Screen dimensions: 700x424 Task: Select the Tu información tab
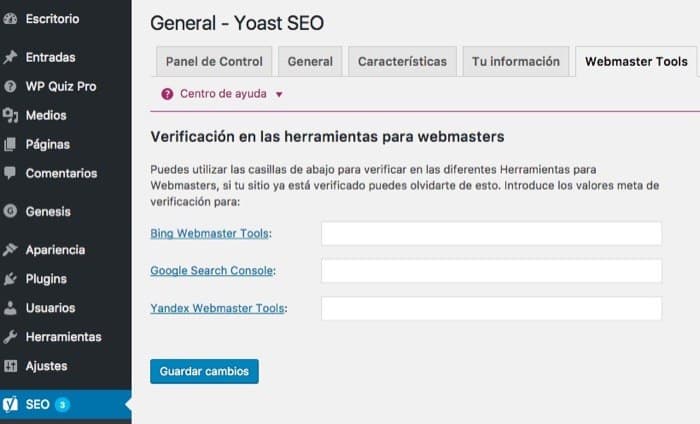click(x=515, y=61)
